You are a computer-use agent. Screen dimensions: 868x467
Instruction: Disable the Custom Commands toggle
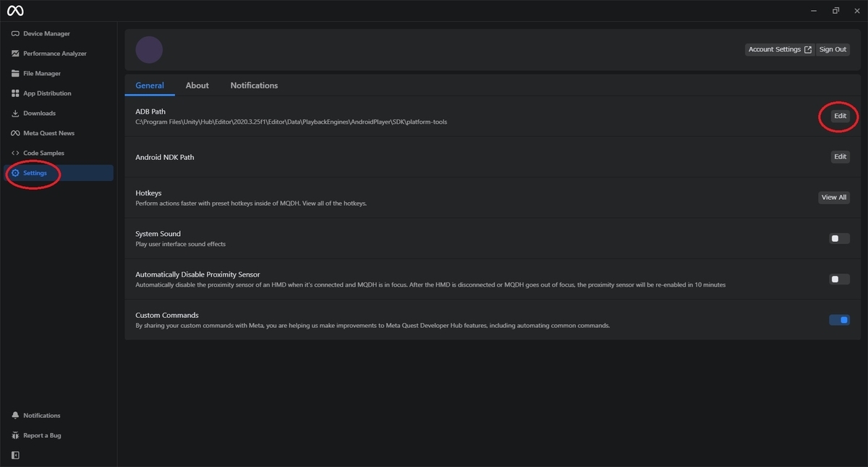(x=839, y=320)
